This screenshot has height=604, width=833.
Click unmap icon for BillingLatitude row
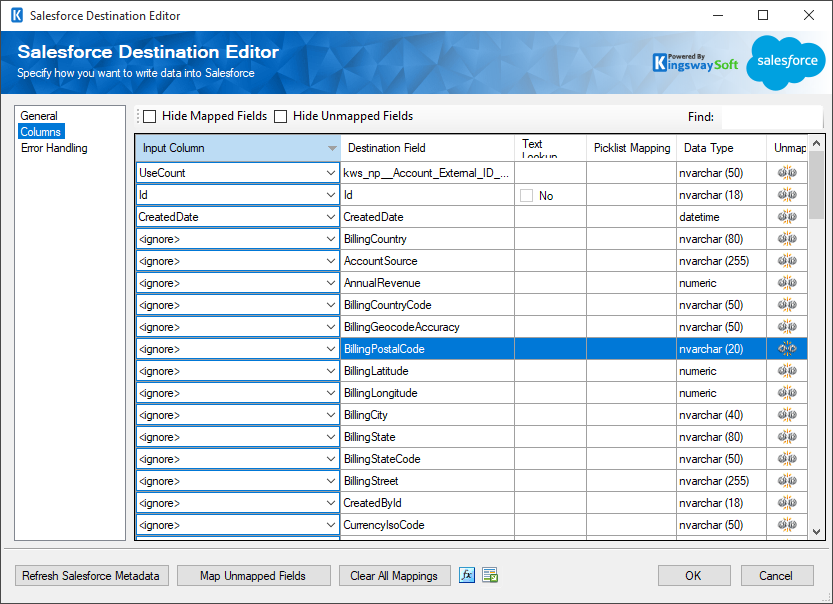pyautogui.click(x=787, y=371)
